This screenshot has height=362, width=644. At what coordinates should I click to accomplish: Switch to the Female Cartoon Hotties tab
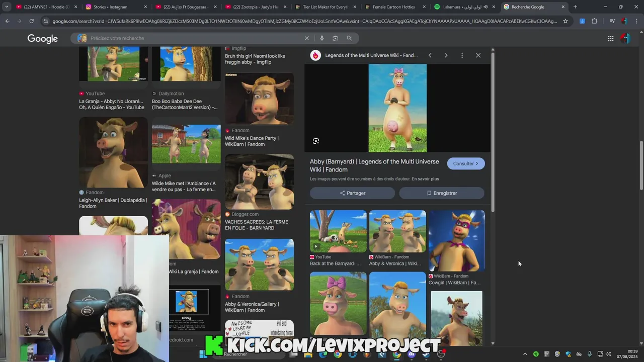(394, 7)
